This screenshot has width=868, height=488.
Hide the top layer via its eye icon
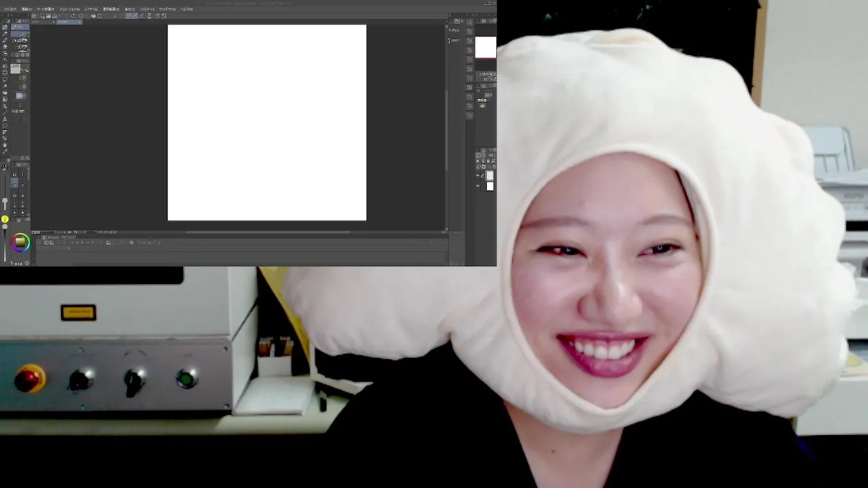pos(477,175)
